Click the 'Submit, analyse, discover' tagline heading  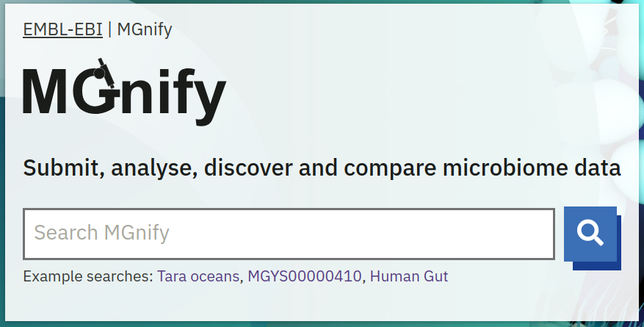pyautogui.click(x=322, y=168)
